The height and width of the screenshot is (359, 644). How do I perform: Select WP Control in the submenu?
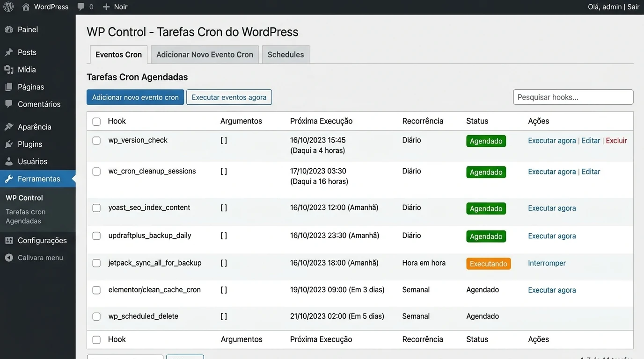[24, 198]
